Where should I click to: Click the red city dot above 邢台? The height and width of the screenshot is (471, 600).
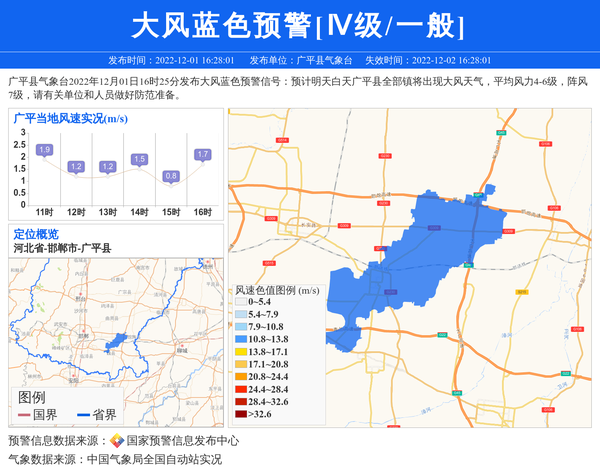tap(81, 293)
